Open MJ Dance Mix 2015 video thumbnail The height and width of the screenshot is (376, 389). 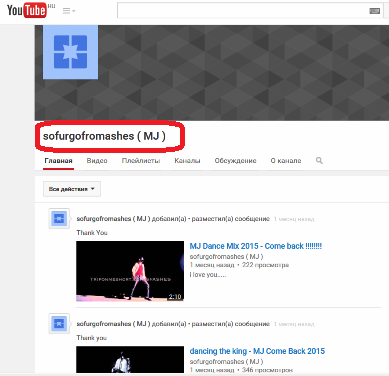point(130,271)
